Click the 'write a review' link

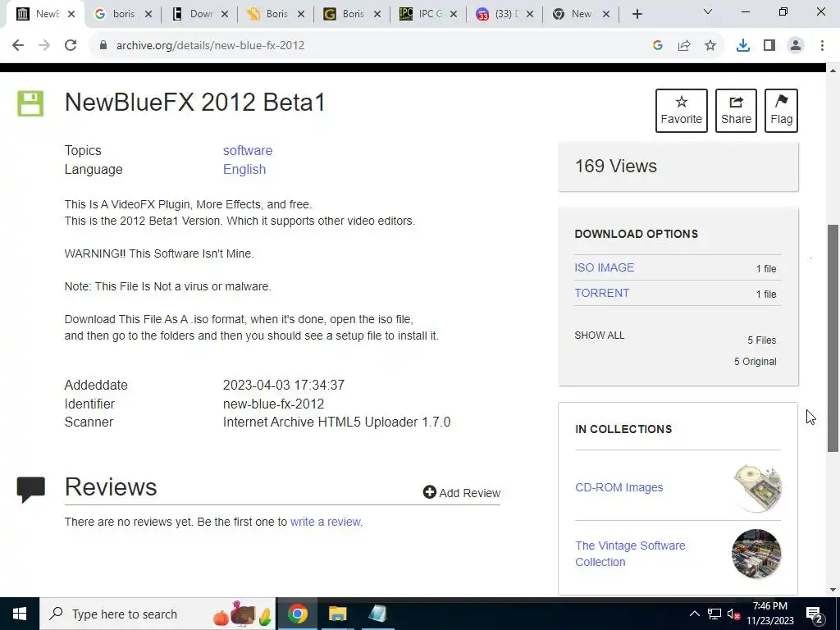pos(326,522)
